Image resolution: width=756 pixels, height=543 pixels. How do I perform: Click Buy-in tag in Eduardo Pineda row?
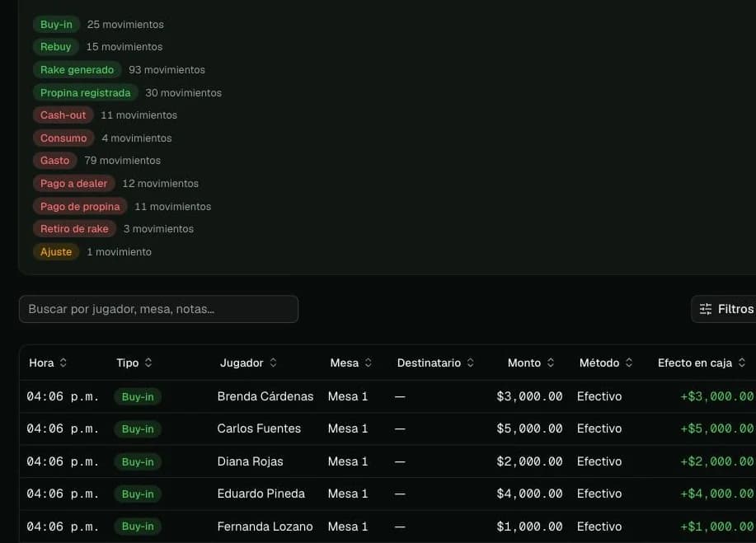(x=138, y=494)
